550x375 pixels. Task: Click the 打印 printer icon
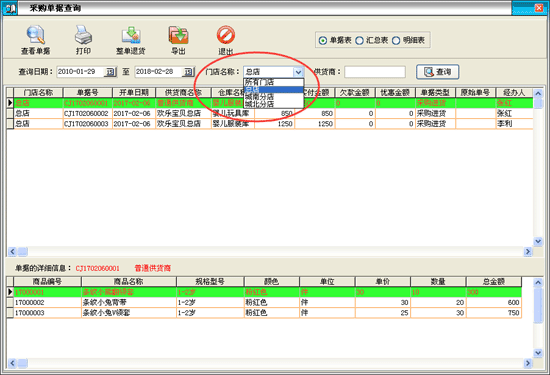click(83, 35)
